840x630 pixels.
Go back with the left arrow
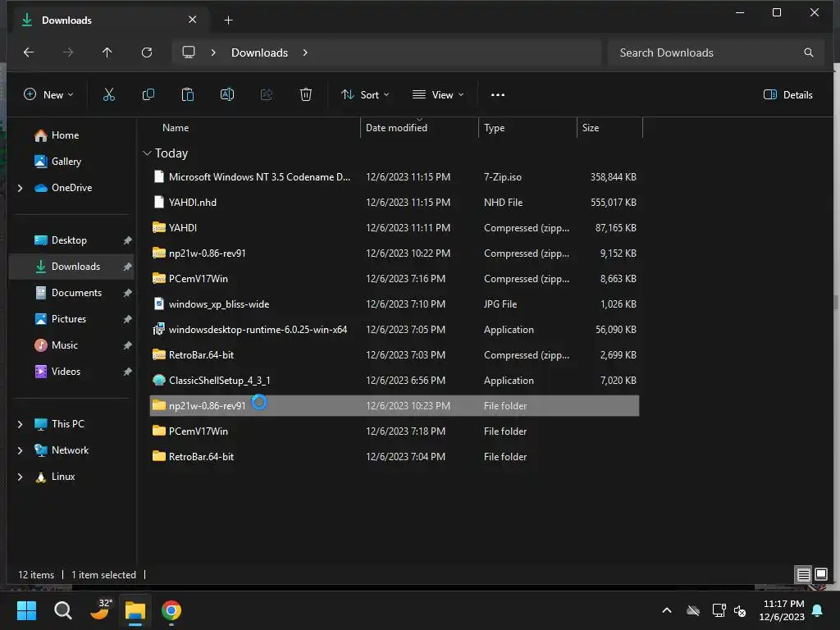[29, 52]
